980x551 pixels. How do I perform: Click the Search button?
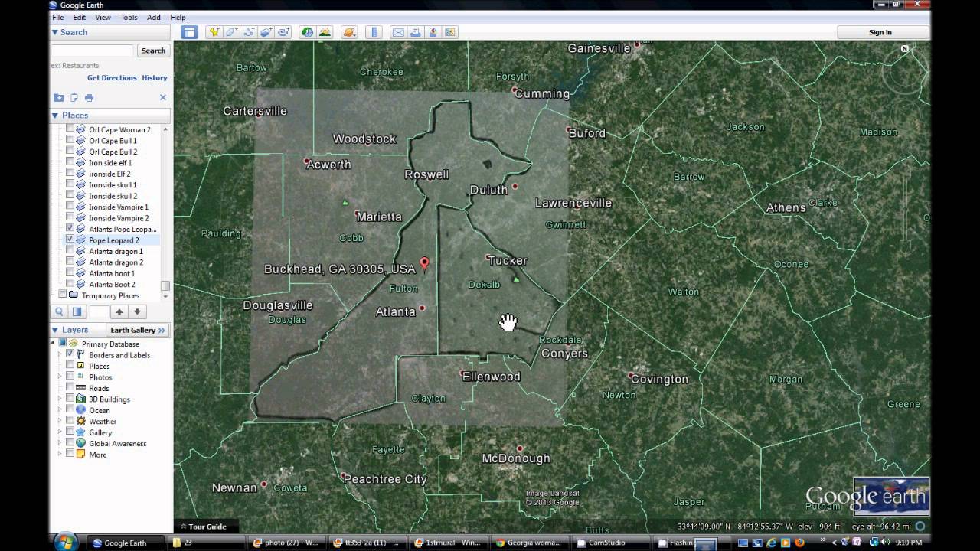click(x=153, y=51)
